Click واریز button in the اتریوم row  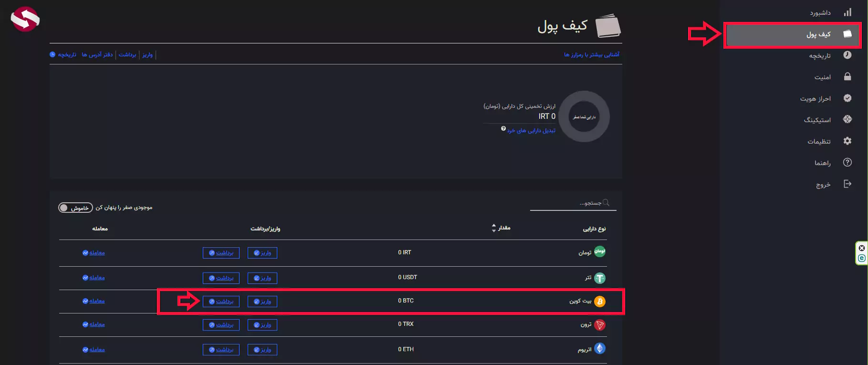click(262, 350)
